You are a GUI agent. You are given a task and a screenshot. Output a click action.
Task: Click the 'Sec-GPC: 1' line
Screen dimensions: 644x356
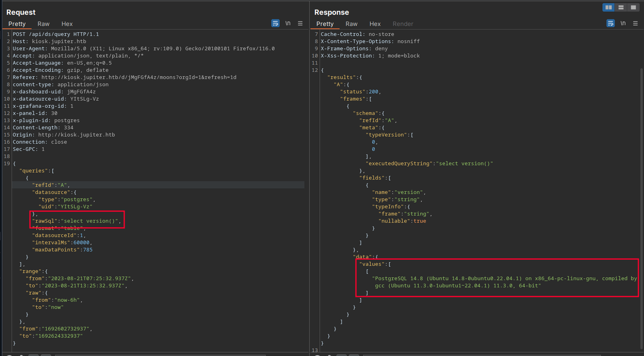pyautogui.click(x=29, y=149)
